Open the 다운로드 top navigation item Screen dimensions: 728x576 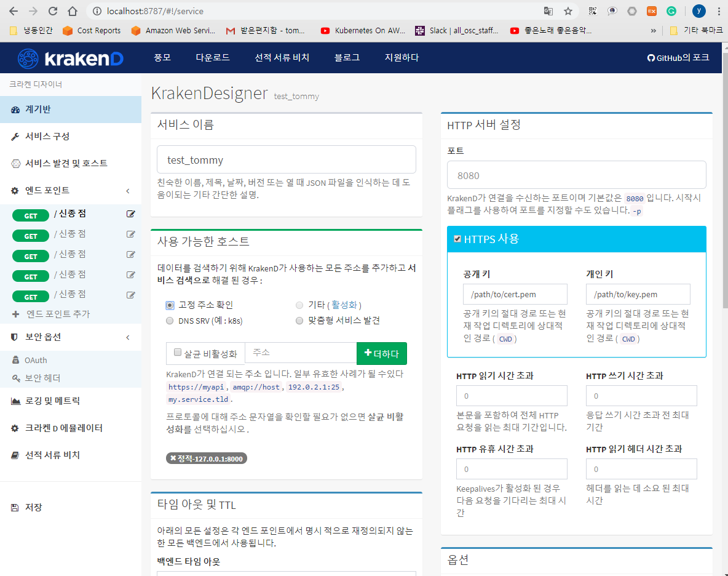[x=213, y=58]
